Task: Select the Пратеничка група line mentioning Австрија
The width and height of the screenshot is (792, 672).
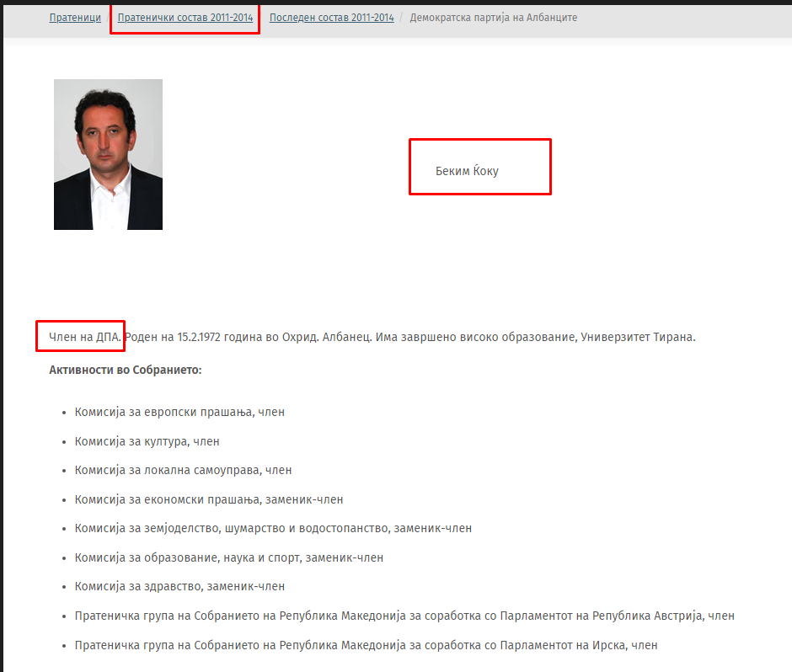Action: point(404,616)
